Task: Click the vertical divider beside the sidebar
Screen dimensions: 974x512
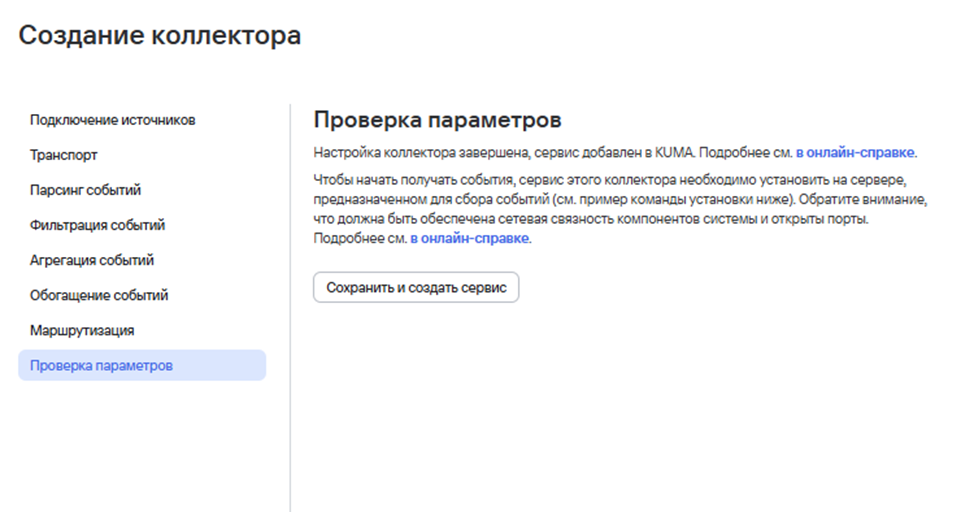Action: pos(290,300)
